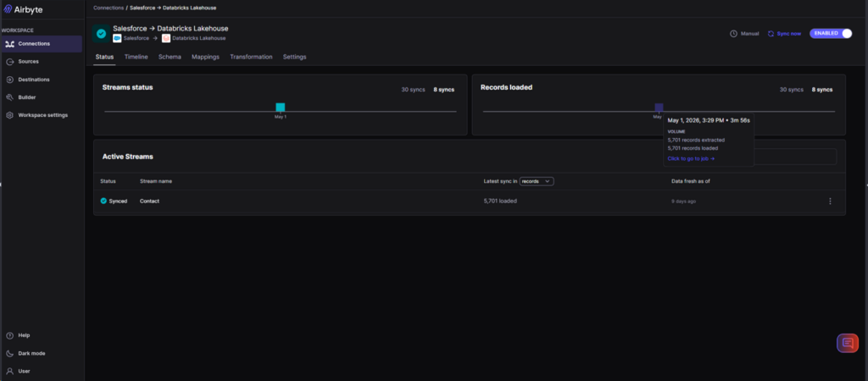Click the 9 days ago freshness value
The image size is (868, 381).
[x=683, y=202]
